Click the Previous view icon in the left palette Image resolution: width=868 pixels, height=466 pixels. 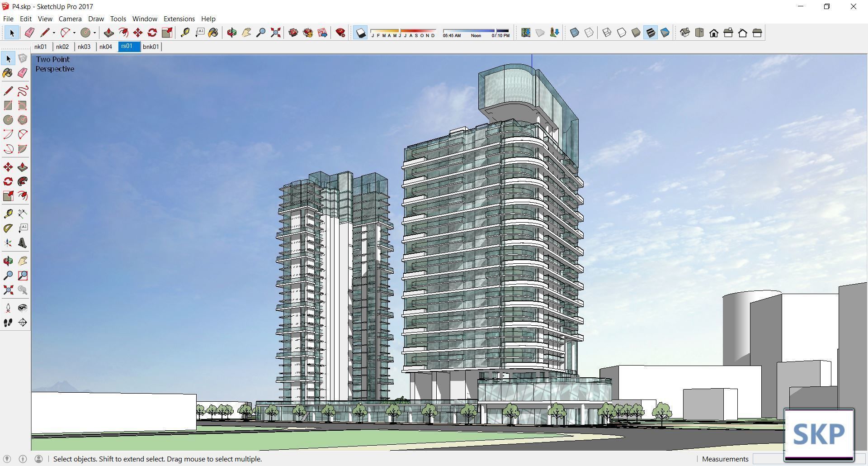23,290
